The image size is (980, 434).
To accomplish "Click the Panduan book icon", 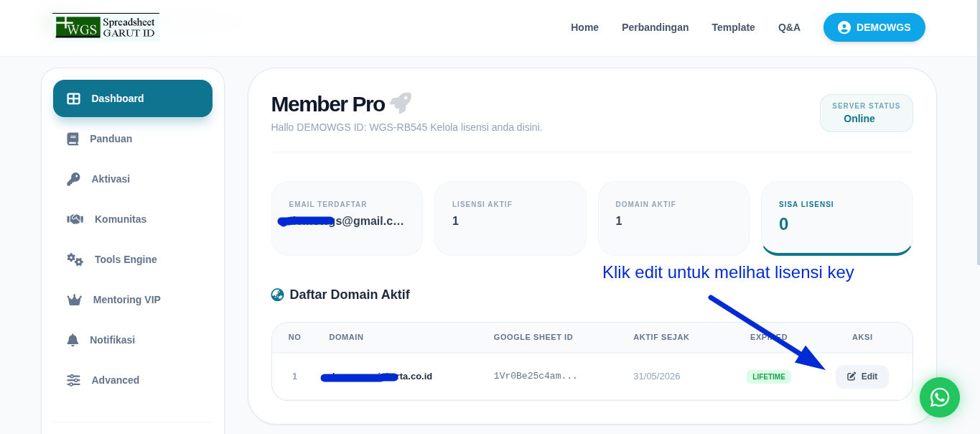I will click(73, 139).
